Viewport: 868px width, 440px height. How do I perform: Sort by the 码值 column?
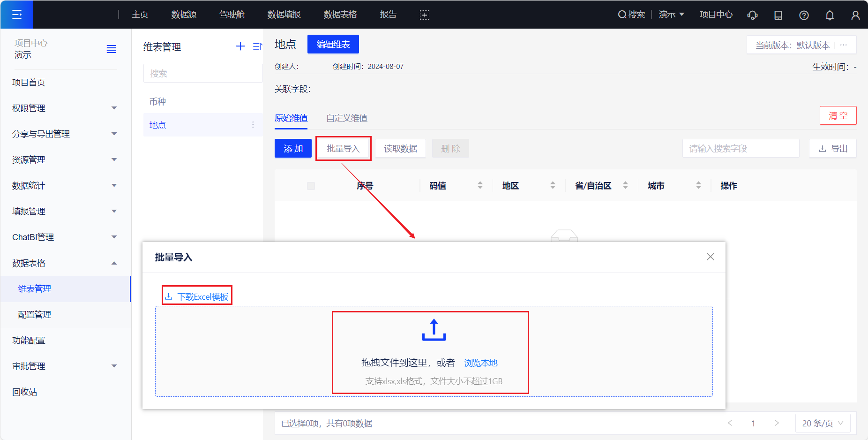(480, 186)
